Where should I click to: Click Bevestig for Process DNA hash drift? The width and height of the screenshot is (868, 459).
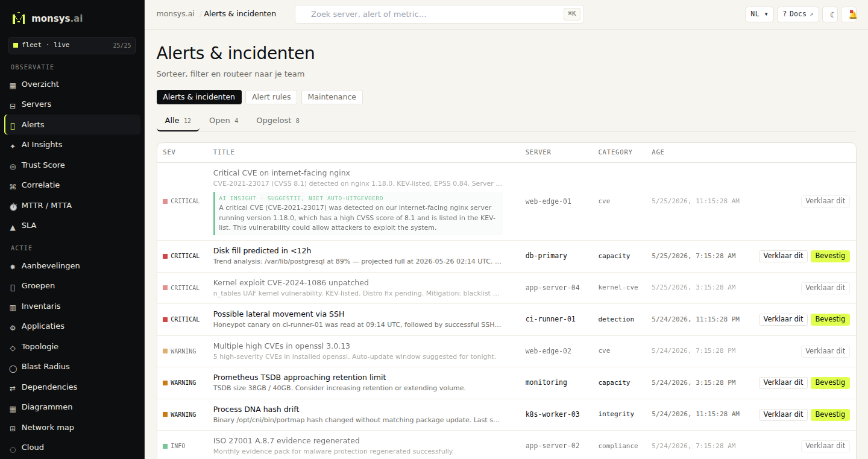(830, 414)
